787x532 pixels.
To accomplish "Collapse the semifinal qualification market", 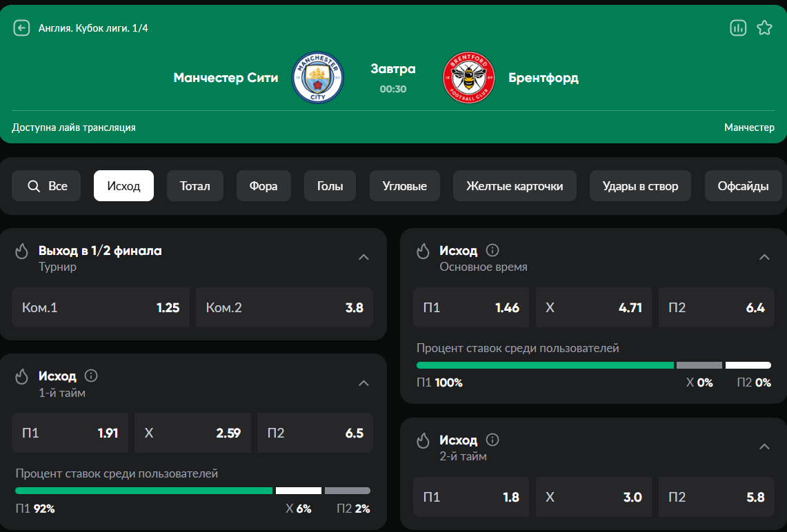I will [363, 257].
